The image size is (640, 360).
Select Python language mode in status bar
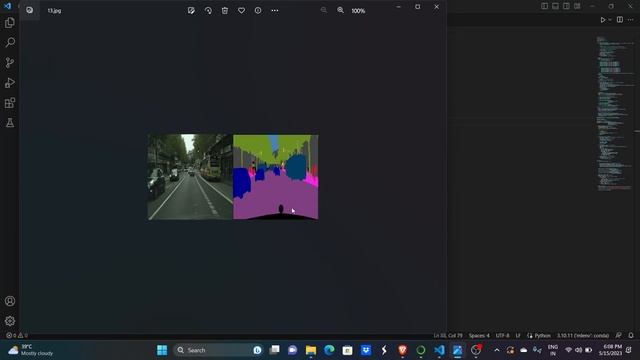tap(542, 336)
